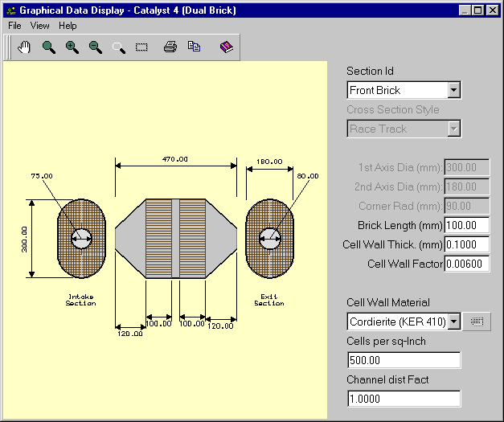Click the intake cross-section drawing
This screenshot has height=422, width=504.
click(81, 239)
